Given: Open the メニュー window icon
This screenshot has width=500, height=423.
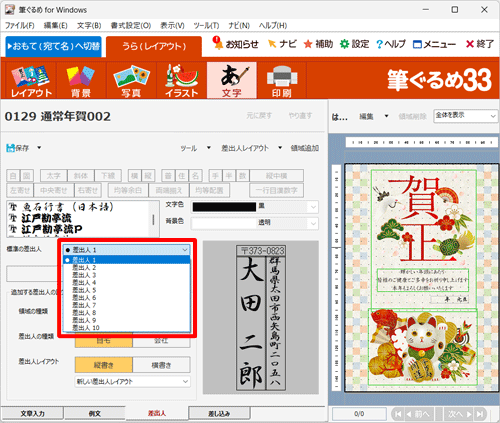Looking at the screenshot, I should [x=417, y=44].
